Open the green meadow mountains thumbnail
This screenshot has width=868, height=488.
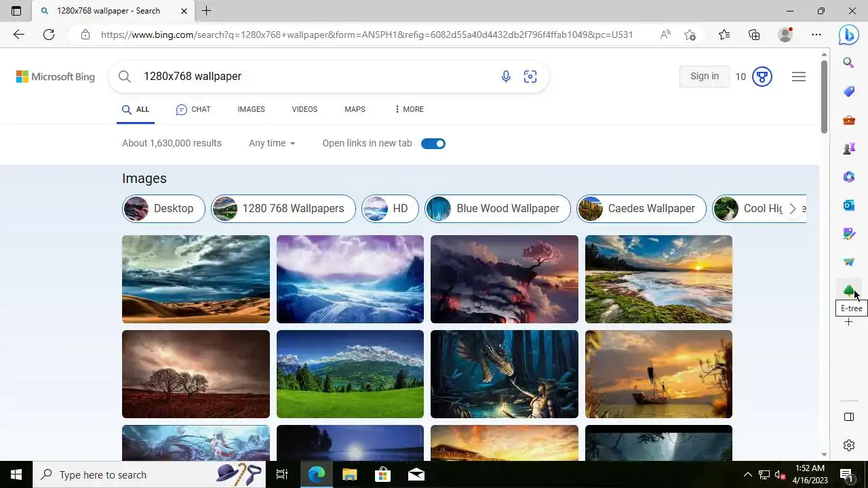coord(350,374)
